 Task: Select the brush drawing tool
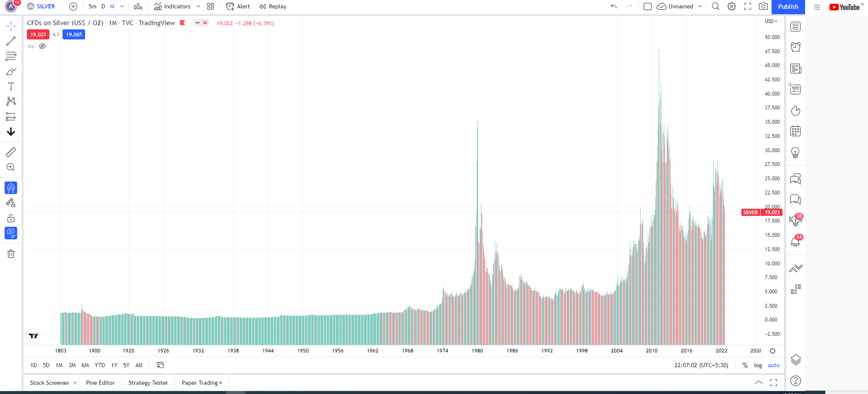(x=11, y=71)
